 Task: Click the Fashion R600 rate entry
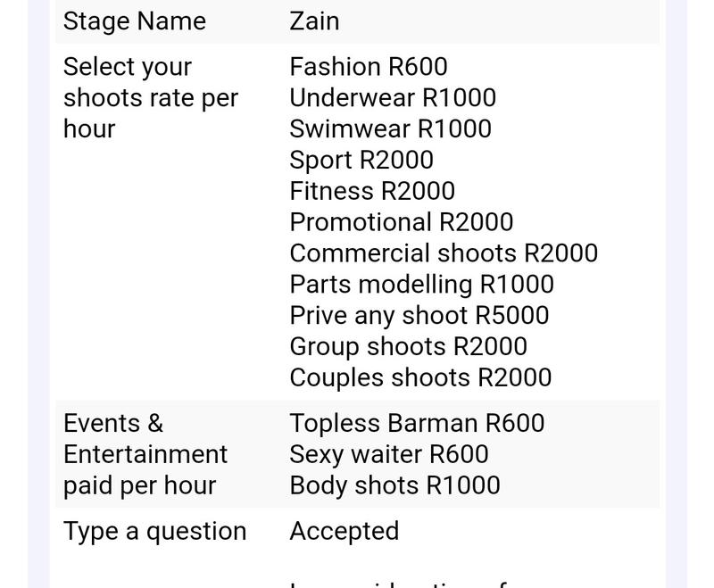coord(369,66)
